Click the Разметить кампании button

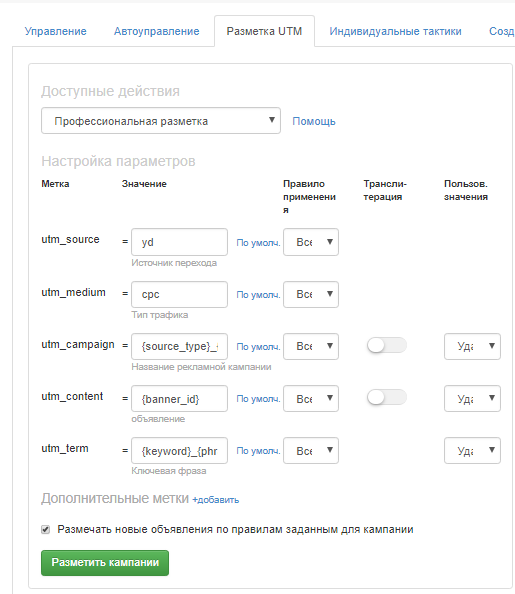coord(105,563)
